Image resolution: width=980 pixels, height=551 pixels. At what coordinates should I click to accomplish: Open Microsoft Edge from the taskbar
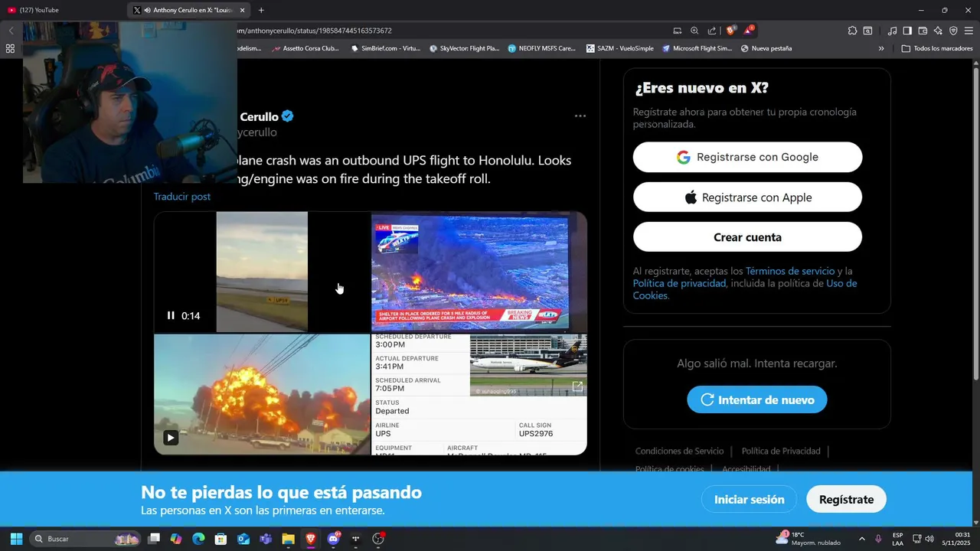198,539
